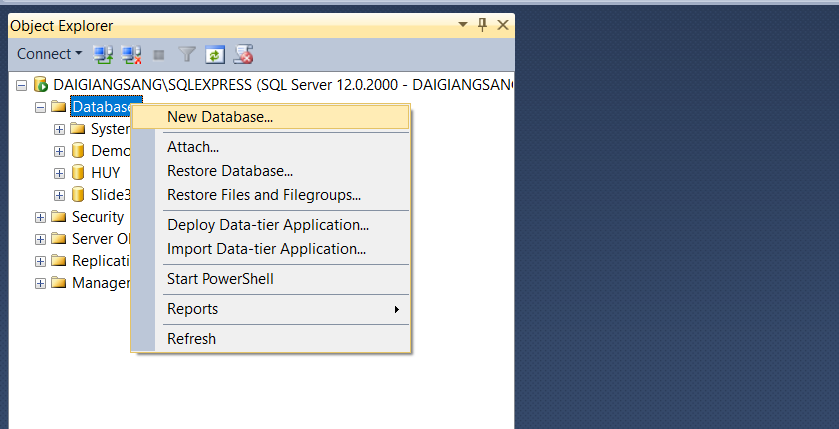Click Start PowerShell in the menu

point(220,279)
